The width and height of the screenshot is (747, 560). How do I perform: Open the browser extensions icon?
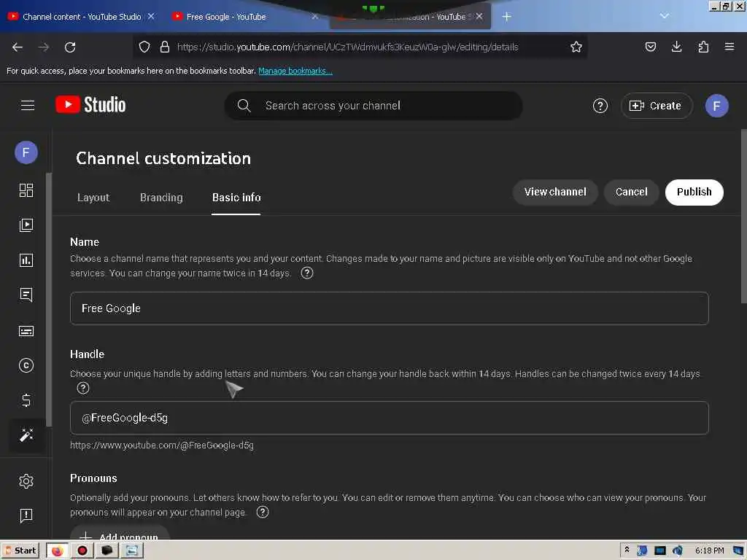tap(703, 47)
